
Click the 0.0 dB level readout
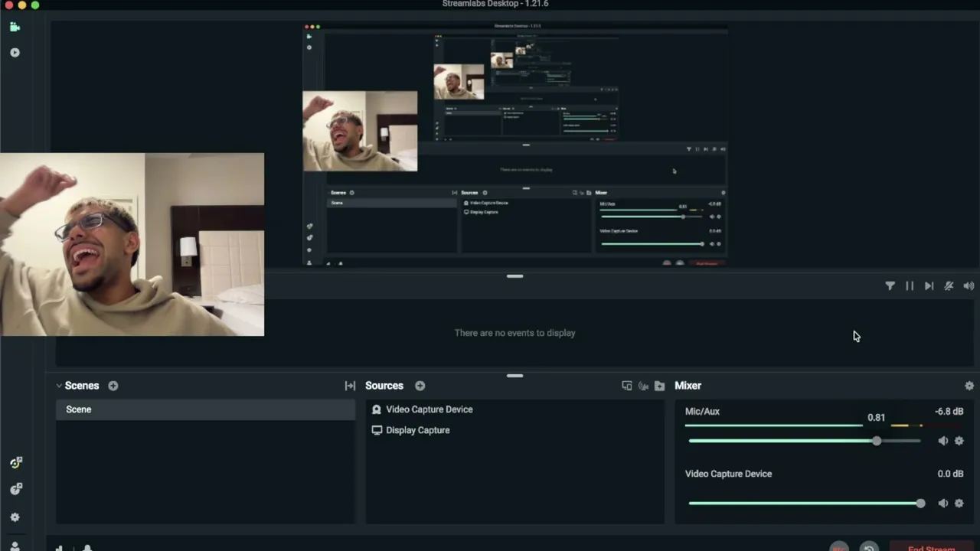pos(951,474)
